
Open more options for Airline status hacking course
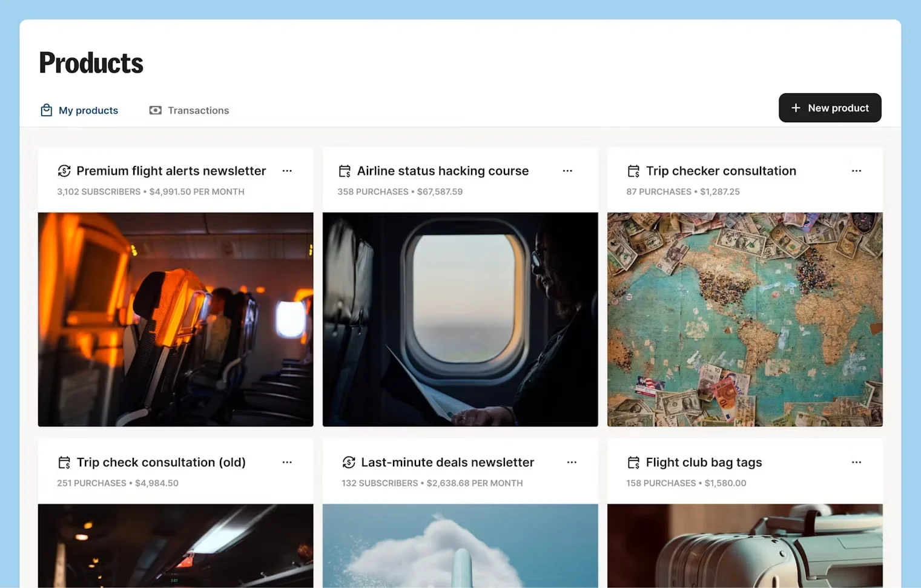click(567, 171)
